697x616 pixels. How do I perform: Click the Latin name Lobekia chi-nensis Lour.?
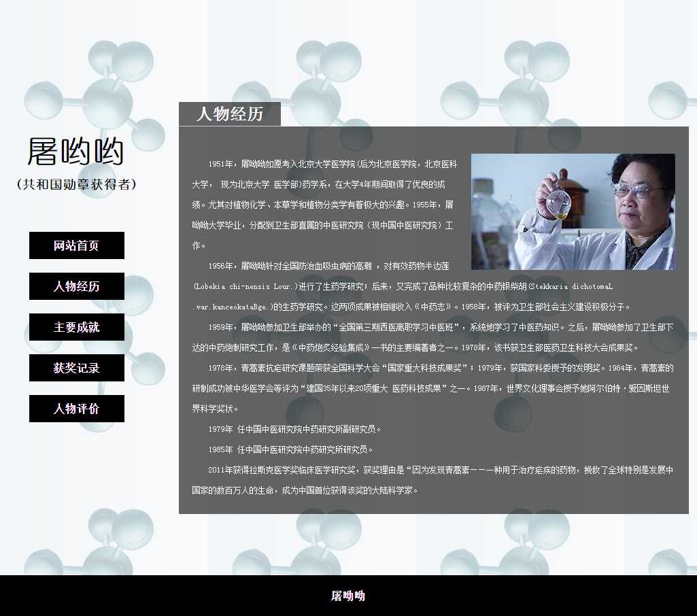click(x=245, y=286)
